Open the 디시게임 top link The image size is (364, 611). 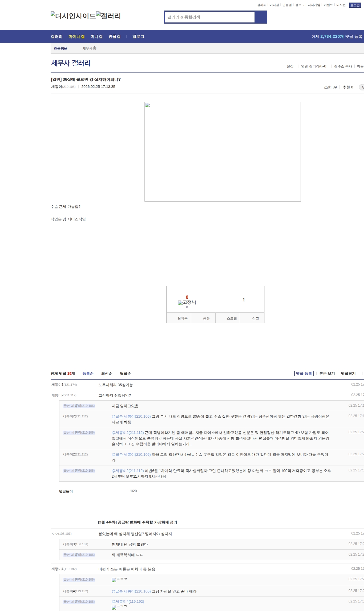click(x=314, y=5)
